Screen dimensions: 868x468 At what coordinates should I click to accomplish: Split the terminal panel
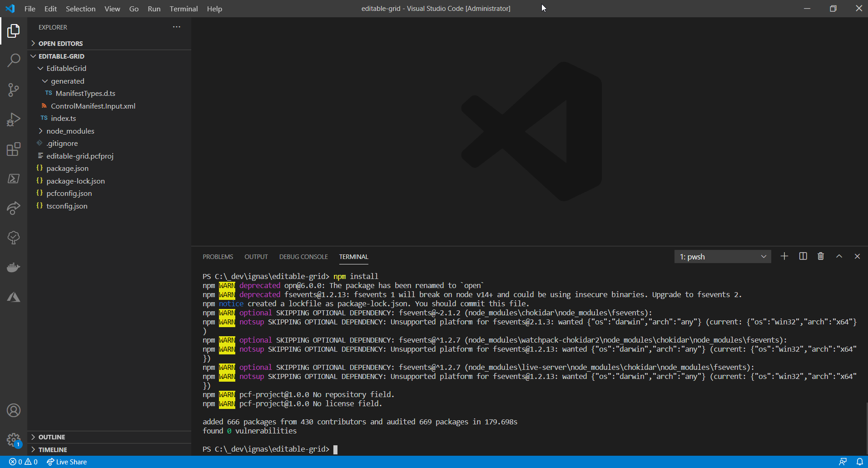pos(803,256)
